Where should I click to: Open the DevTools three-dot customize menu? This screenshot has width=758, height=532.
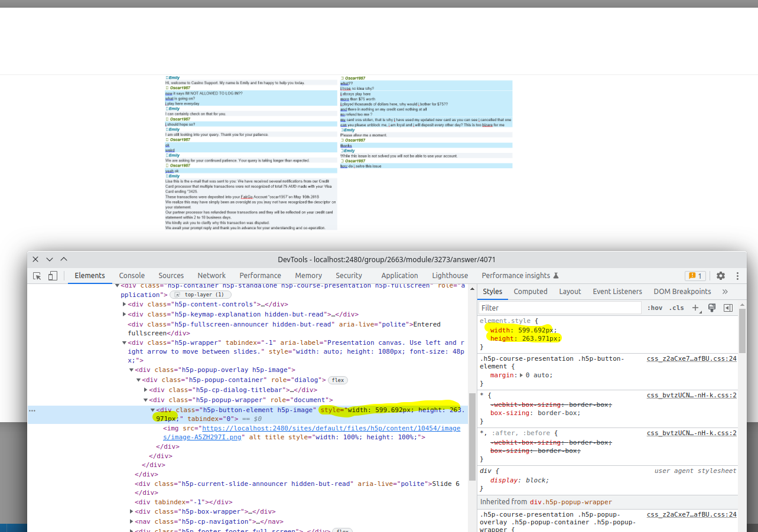pos(737,276)
